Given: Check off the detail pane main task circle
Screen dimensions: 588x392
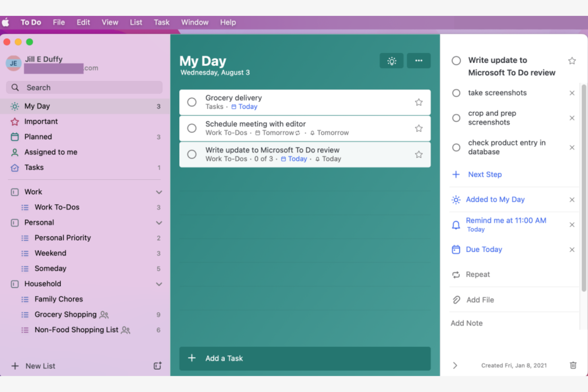Looking at the screenshot, I should 456,61.
